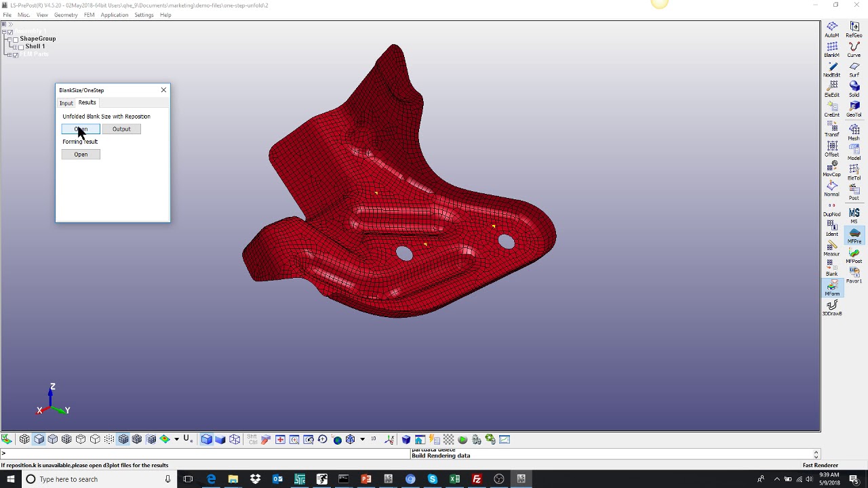
Task: Click the DupNod duplicate nodes tool
Action: [832, 208]
